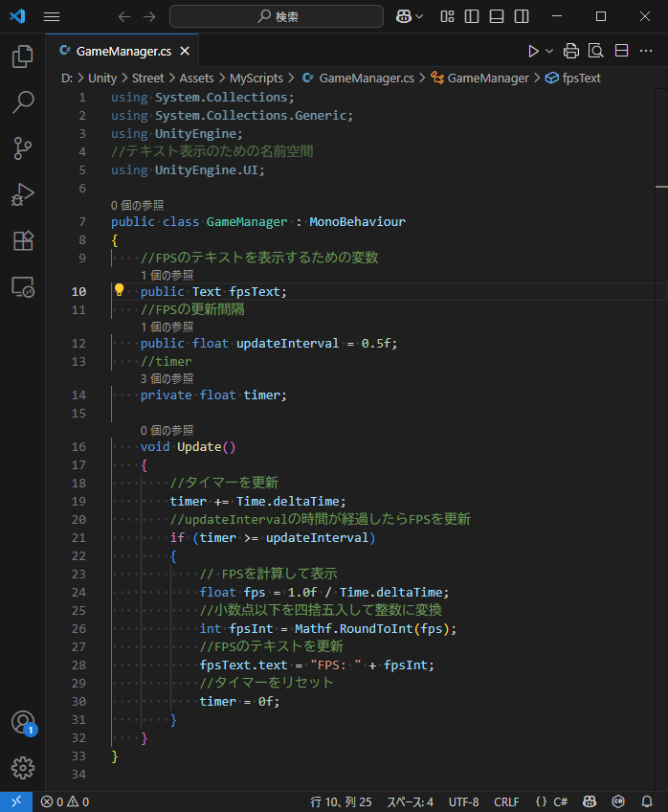Click the fpsText breadcrumb symbol
Screen dimensions: 668x812
click(574, 79)
